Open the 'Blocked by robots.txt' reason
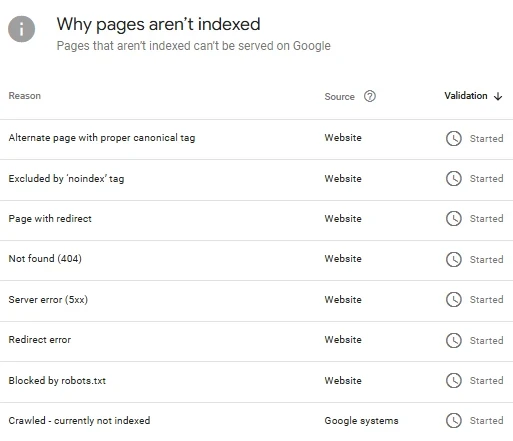This screenshot has height=441, width=513. coord(57,381)
